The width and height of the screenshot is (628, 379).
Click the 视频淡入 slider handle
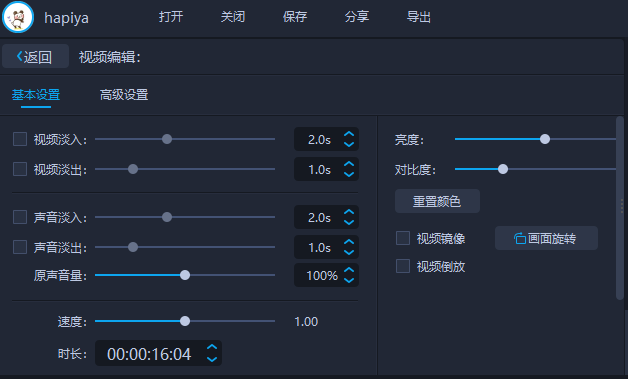click(167, 139)
